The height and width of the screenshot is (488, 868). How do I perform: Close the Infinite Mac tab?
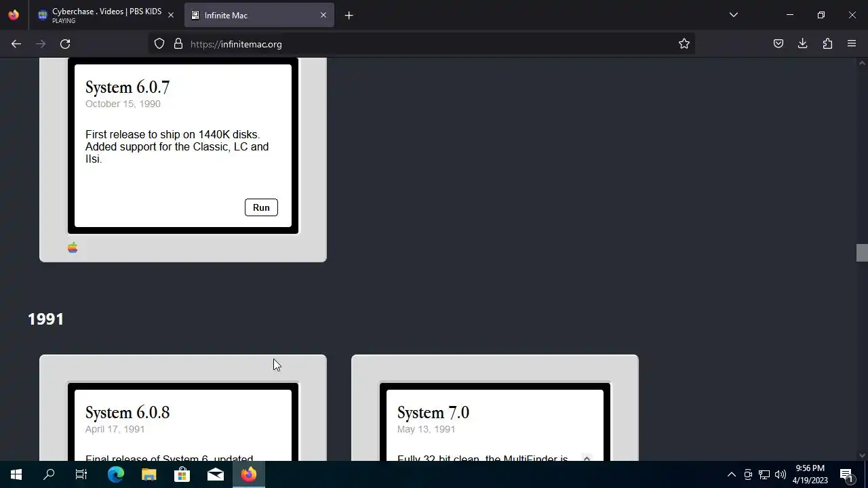323,15
